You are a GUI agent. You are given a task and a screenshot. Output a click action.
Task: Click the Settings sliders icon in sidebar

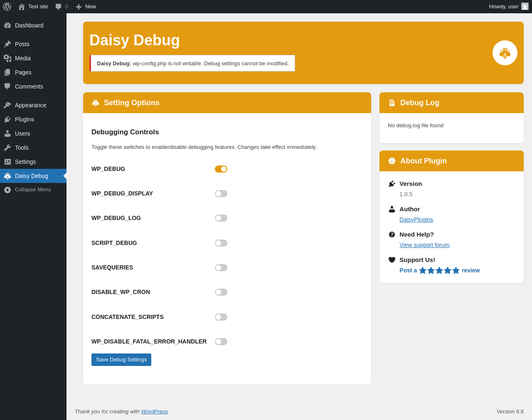tap(7, 162)
